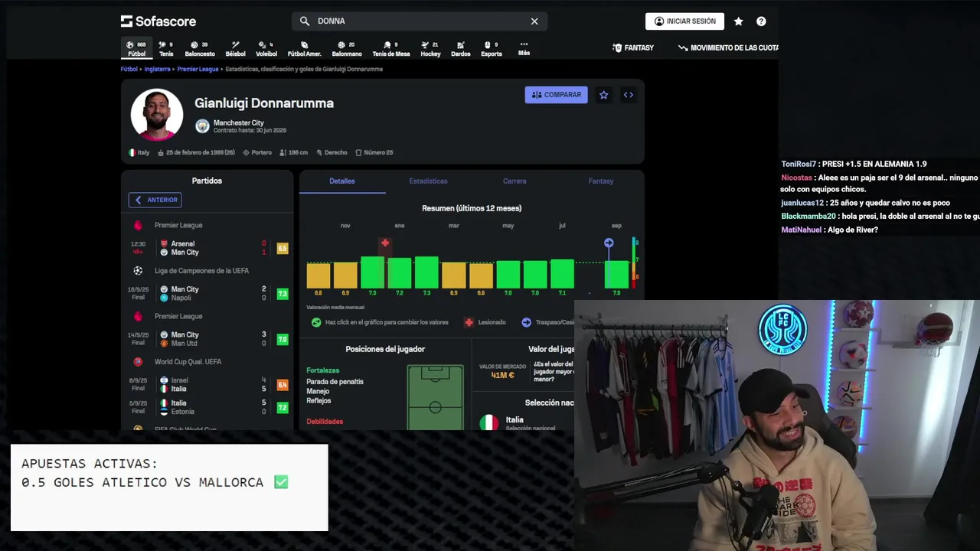
Task: Click the transfer arrow marker above sep
Action: point(609,243)
